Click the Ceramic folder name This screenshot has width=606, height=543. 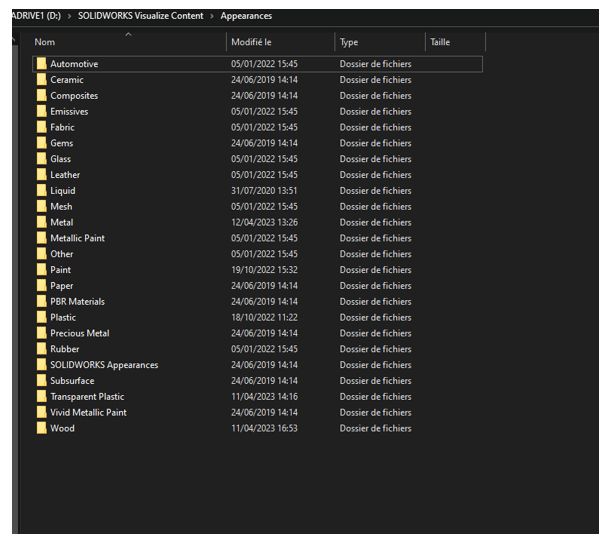(x=67, y=80)
